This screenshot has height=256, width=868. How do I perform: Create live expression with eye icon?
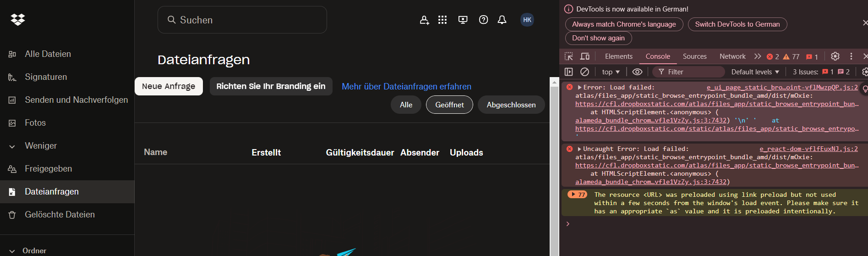tap(637, 72)
